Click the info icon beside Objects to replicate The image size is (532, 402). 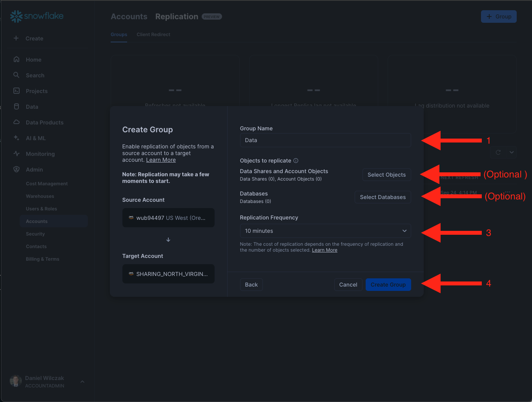tap(296, 161)
